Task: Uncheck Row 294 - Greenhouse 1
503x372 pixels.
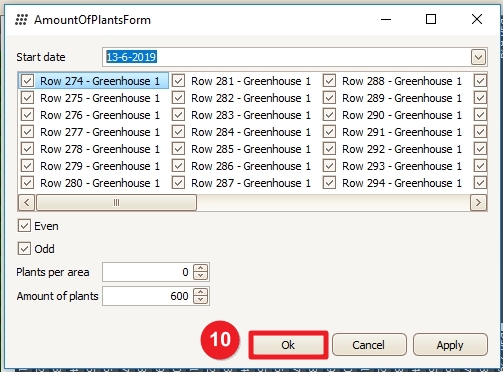Action: [x=329, y=183]
